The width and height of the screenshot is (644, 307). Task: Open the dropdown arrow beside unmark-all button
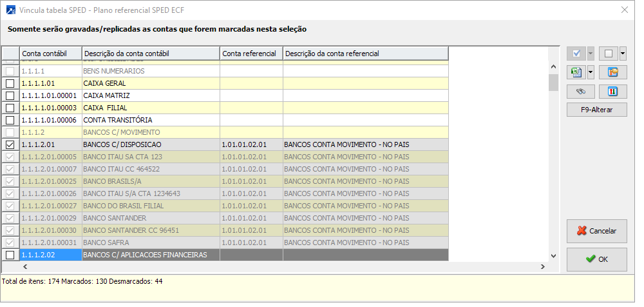pyautogui.click(x=623, y=54)
